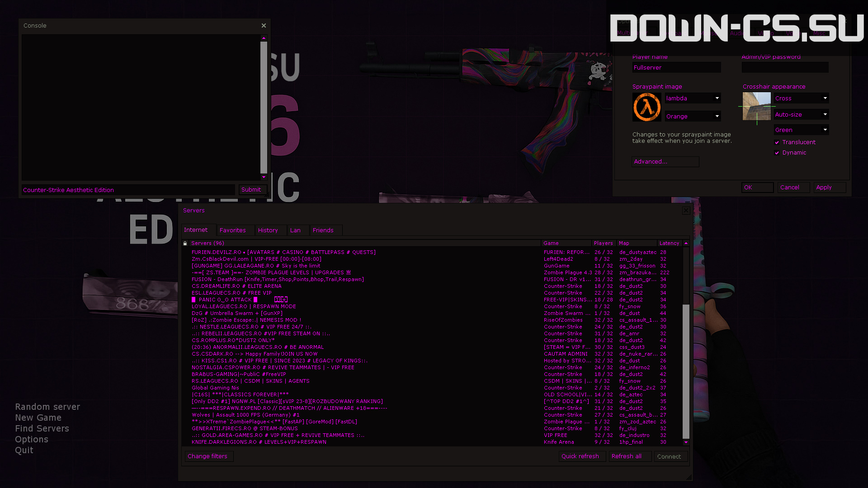Screen dimensions: 868x488
Task: Switch to the Favorites tab
Action: point(235,230)
